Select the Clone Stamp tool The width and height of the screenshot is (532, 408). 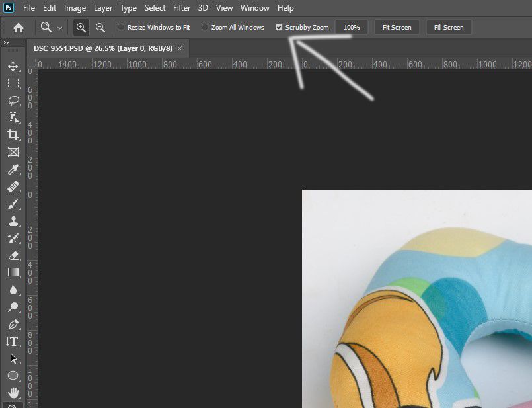click(x=13, y=221)
